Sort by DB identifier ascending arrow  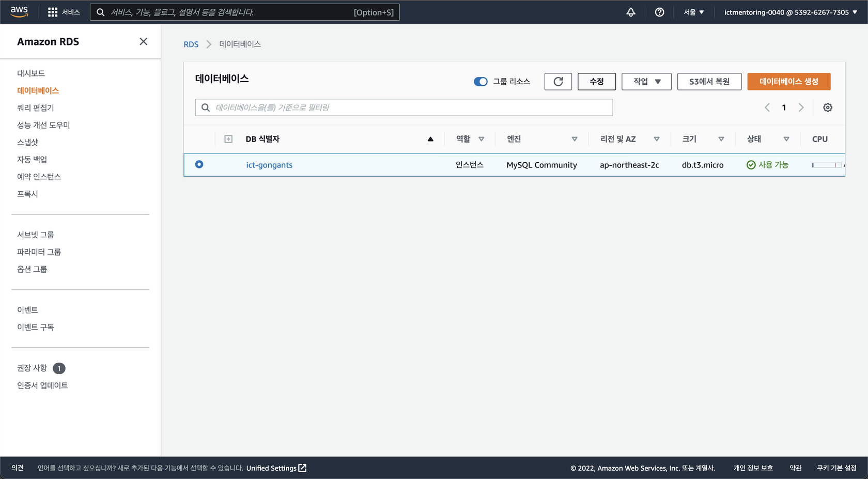click(430, 139)
